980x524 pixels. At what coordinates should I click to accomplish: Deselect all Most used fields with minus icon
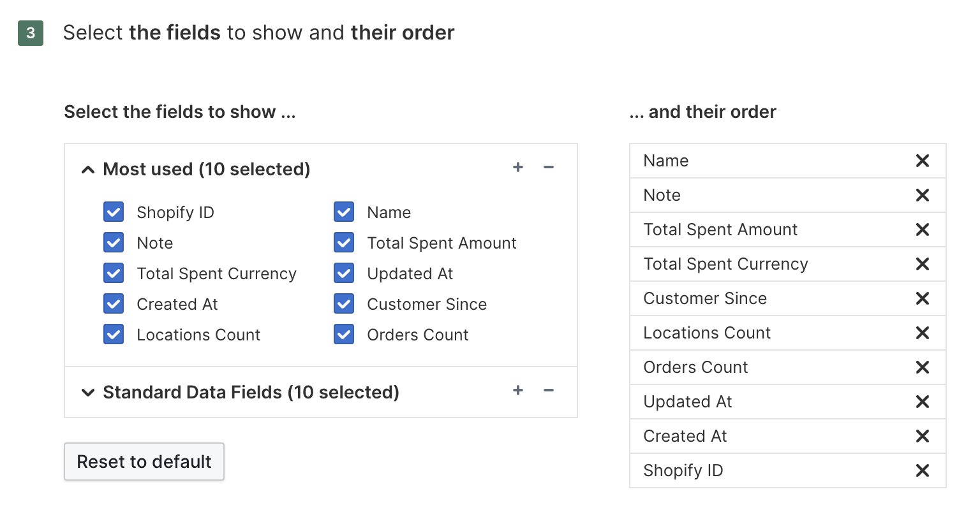click(x=548, y=167)
